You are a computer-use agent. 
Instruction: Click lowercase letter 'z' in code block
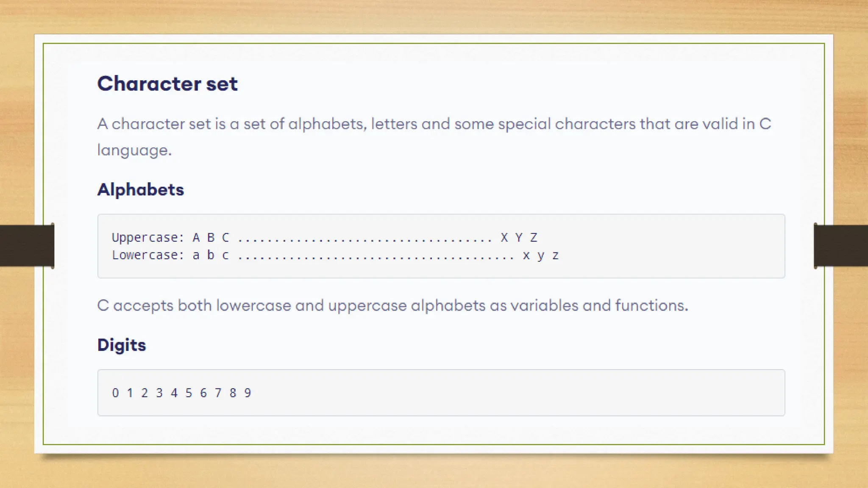coord(556,256)
